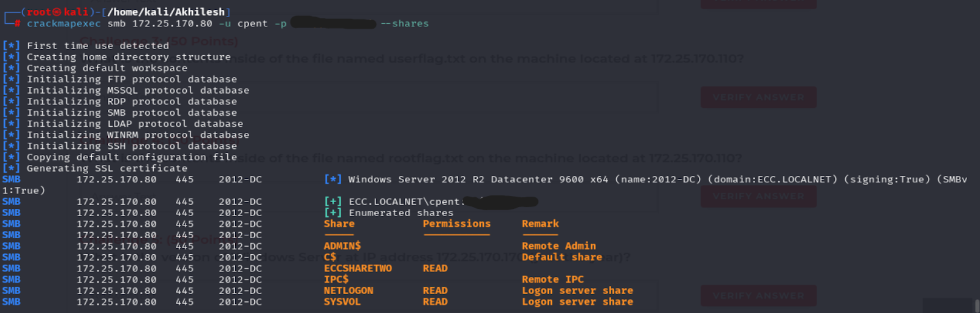Click the crackmapexec command word
This screenshot has width=980, height=313.
click(64, 24)
